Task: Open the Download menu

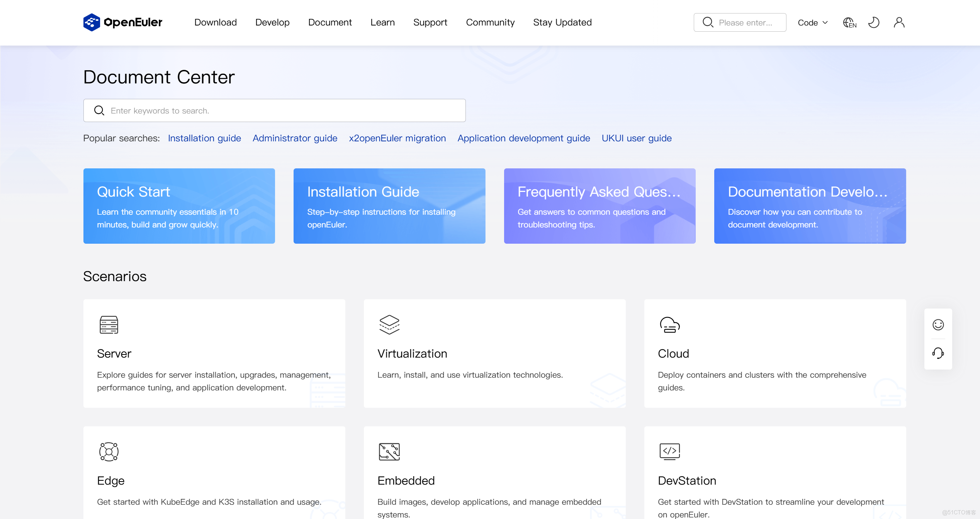Action: [215, 22]
